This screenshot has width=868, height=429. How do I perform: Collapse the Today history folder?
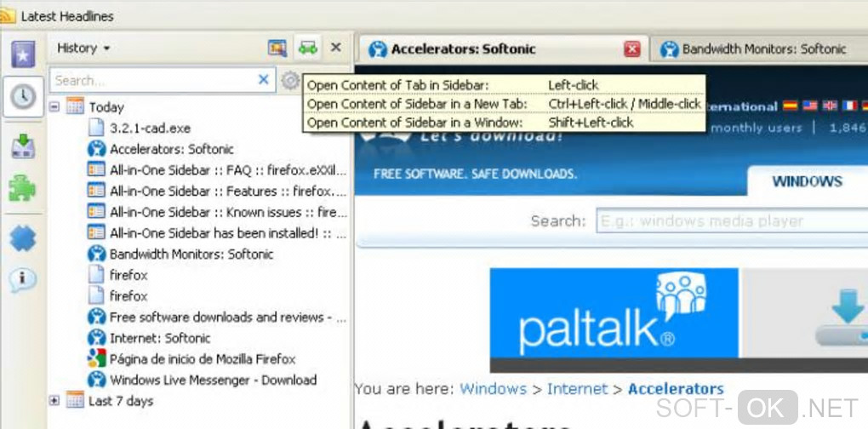coord(54,106)
